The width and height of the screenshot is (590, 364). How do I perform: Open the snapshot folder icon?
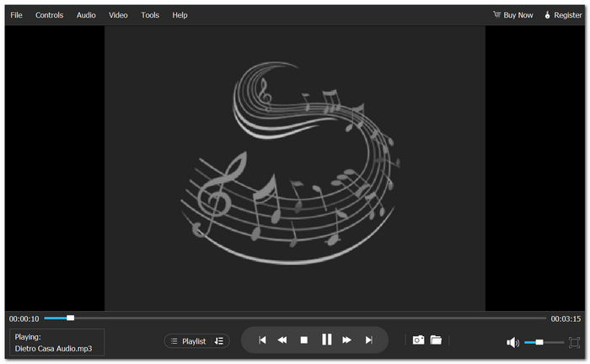[x=436, y=340]
